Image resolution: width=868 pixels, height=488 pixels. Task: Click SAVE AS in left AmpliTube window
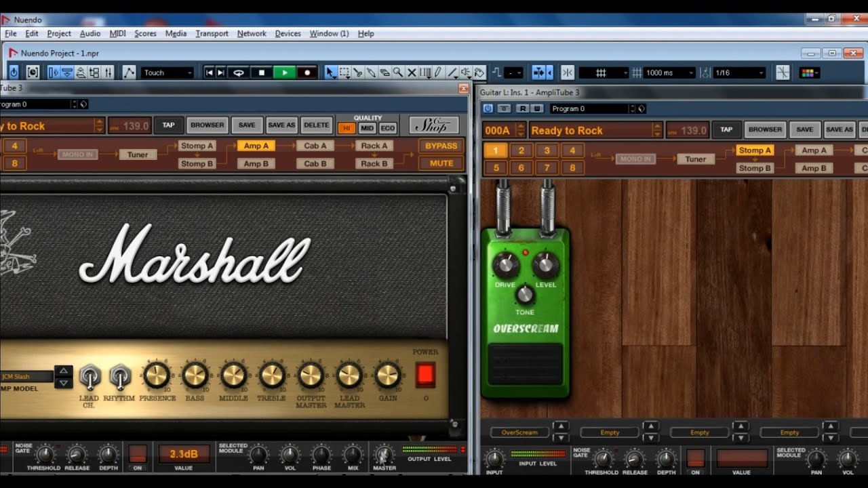point(281,125)
